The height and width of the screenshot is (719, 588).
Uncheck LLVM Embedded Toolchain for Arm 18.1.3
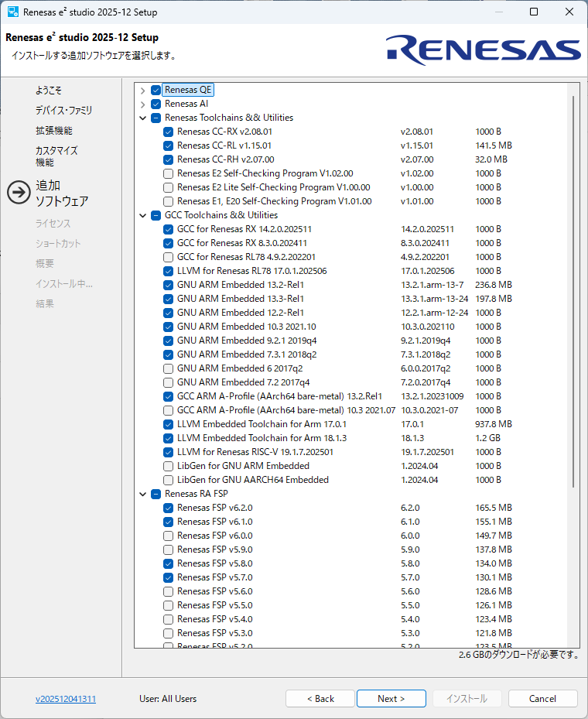[x=168, y=438]
